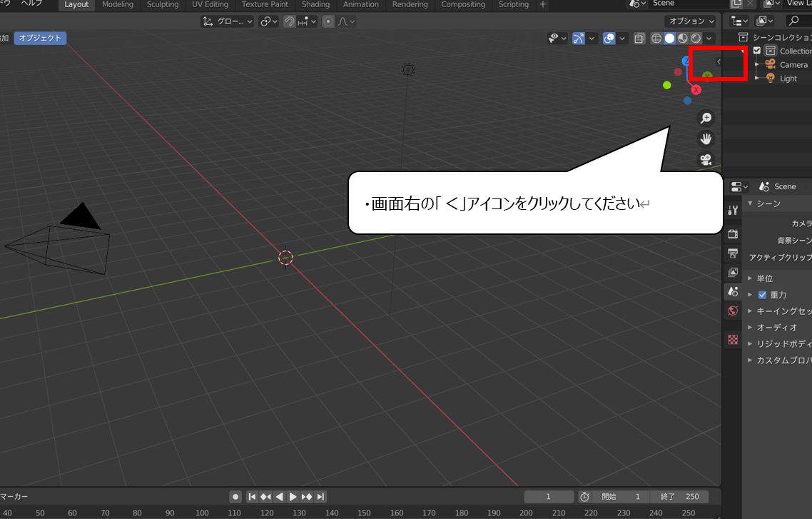Select rendered viewport shading icon

pyautogui.click(x=696, y=39)
